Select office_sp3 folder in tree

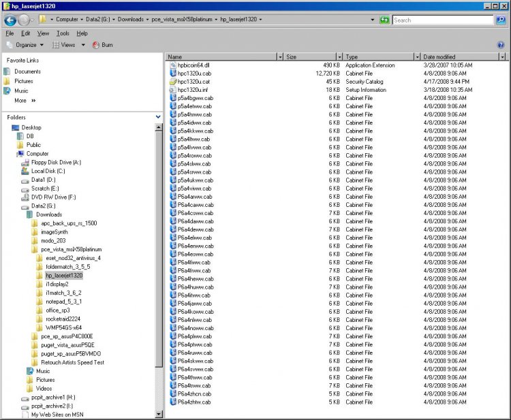(x=58, y=310)
